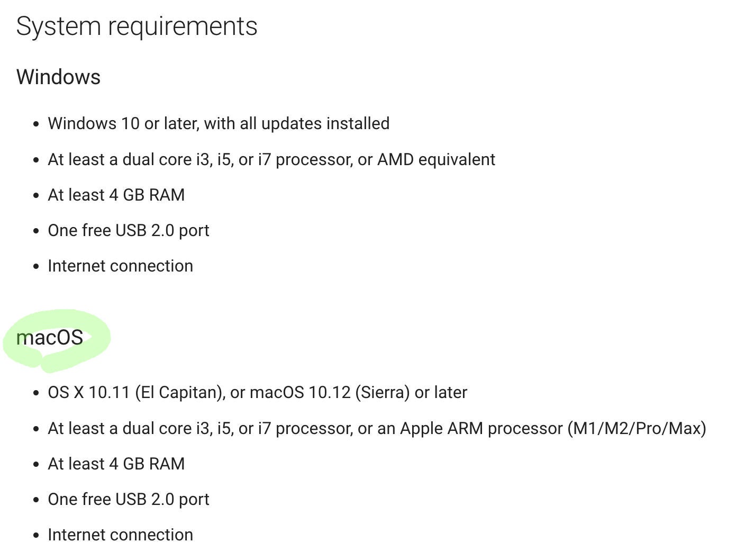Click the bullet before Windows 10 or later

click(x=36, y=124)
